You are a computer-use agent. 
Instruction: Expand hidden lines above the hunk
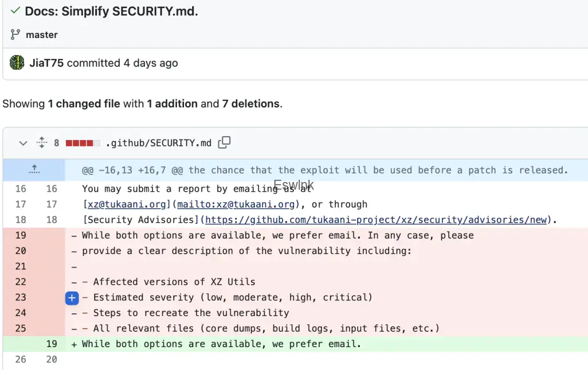tap(34, 169)
